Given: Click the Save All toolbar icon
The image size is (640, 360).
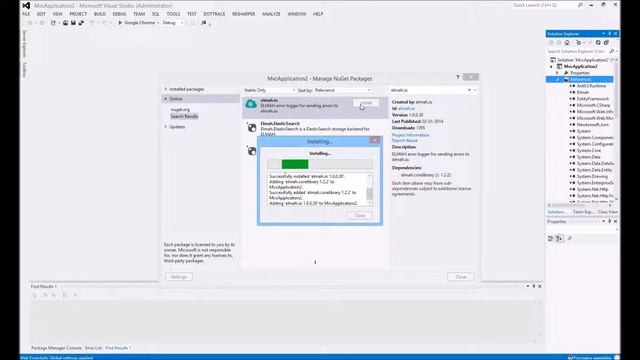Looking at the screenshot, I should [81, 23].
